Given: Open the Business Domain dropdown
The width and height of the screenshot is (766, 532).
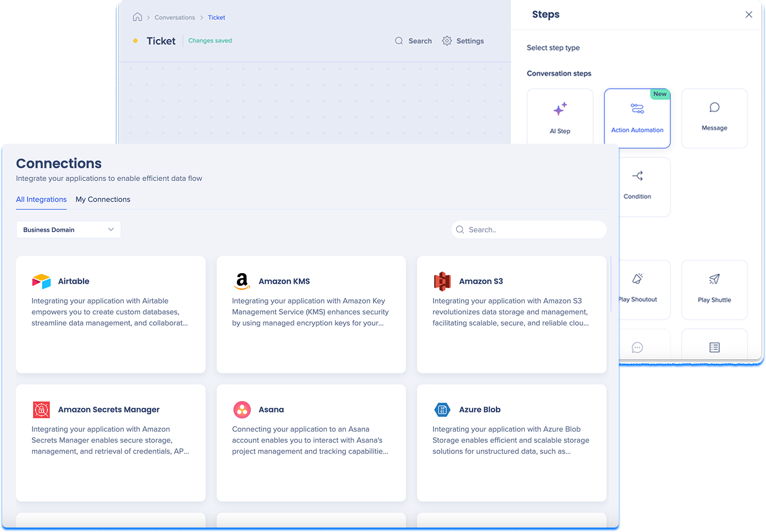Looking at the screenshot, I should pos(69,230).
